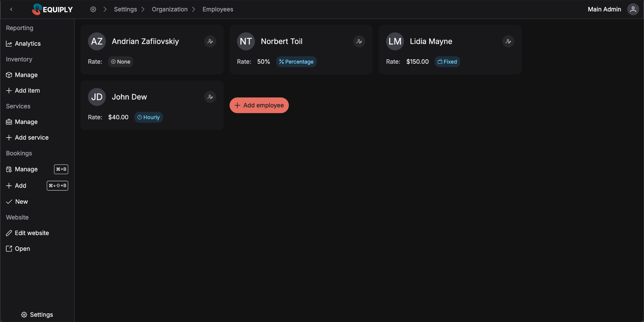Open Edit website in the sidebar
Image resolution: width=644 pixels, height=322 pixels.
[x=32, y=233]
